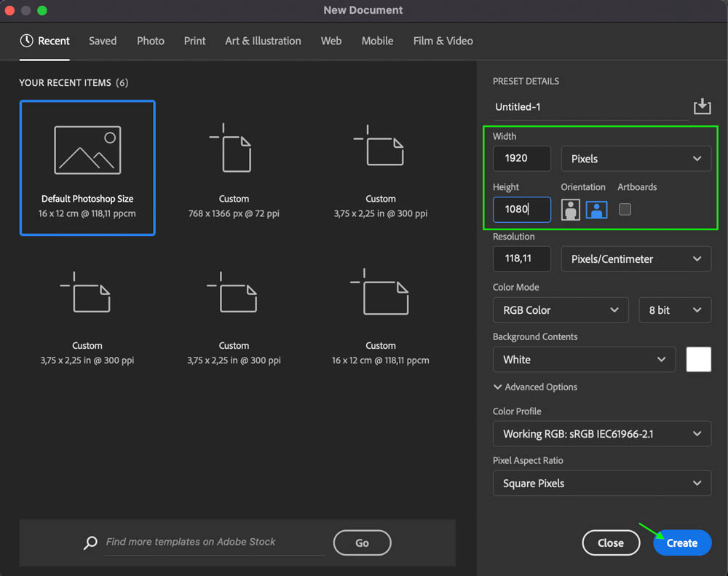The width and height of the screenshot is (728, 576).
Task: Click the Width input field
Action: tap(521, 159)
